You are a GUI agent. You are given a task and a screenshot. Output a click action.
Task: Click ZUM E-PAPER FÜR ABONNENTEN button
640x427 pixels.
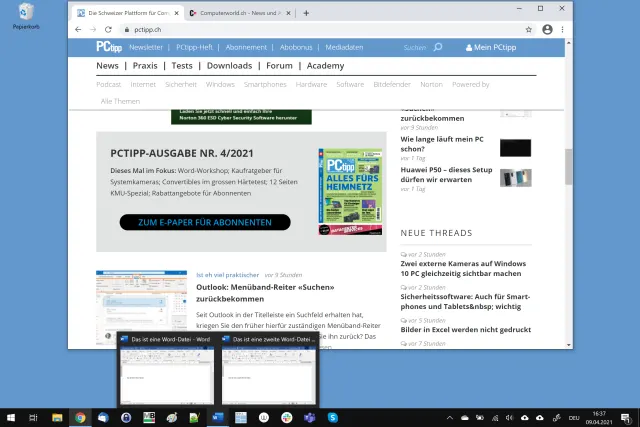(205, 222)
